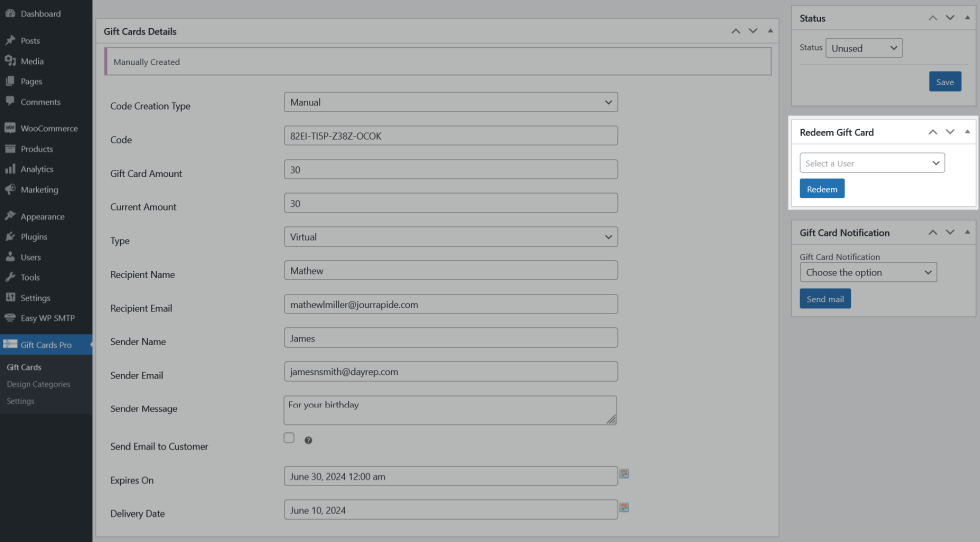This screenshot has width=980, height=542.
Task: Open the Status dropdown showing Unused
Action: coord(863,48)
